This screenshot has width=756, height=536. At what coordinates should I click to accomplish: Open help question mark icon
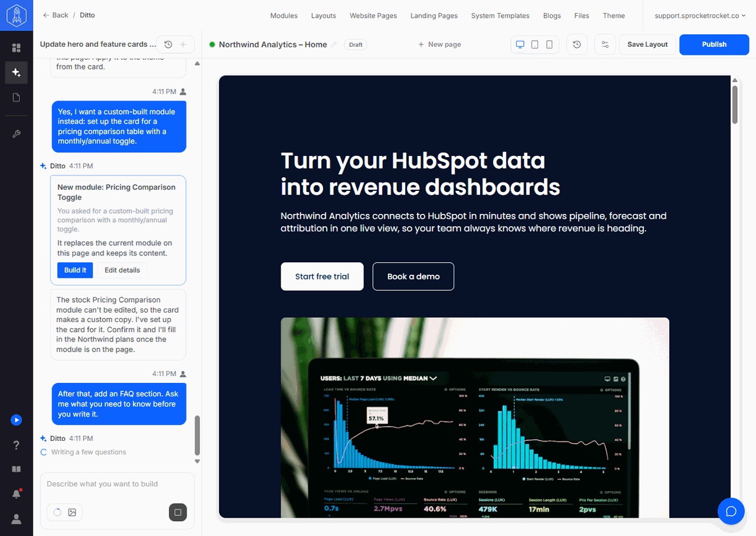pyautogui.click(x=17, y=445)
